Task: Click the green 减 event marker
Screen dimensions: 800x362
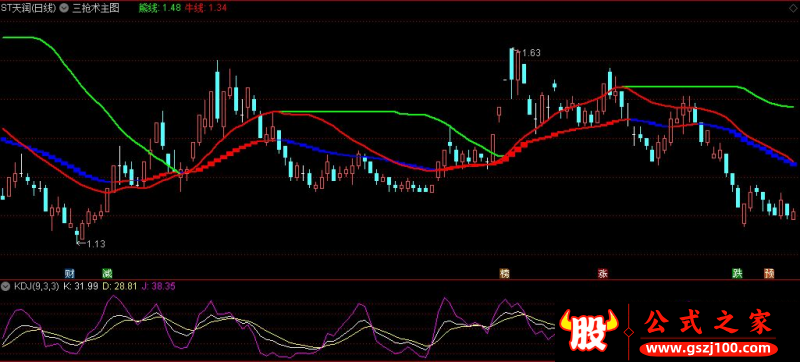Action: click(x=107, y=273)
